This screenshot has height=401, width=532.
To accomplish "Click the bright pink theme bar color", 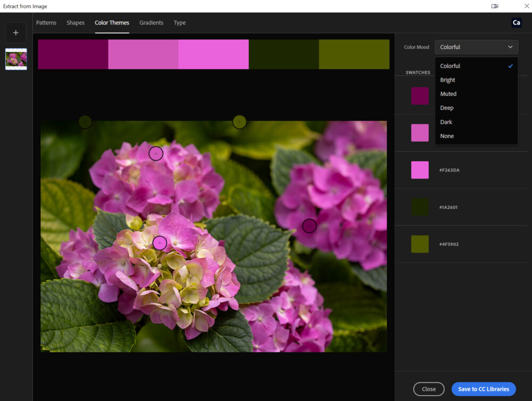I will pos(213,54).
